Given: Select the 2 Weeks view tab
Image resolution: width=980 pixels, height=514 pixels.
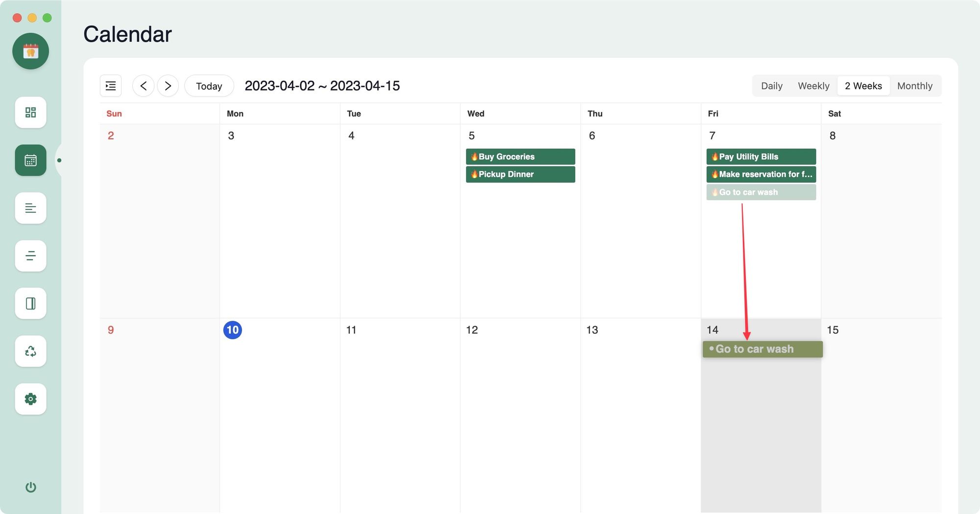Looking at the screenshot, I should click(x=863, y=86).
